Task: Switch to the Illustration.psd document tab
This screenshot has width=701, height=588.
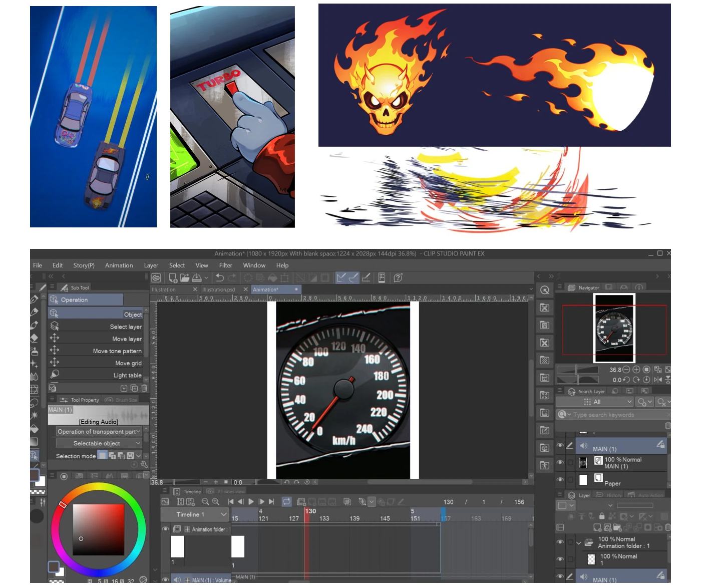Action: 218,289
